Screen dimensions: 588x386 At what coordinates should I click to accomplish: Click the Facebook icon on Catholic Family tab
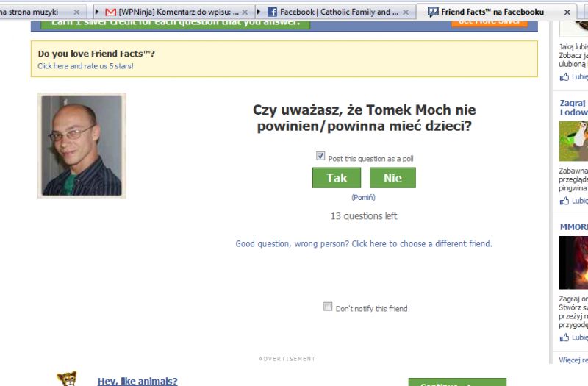(x=272, y=12)
